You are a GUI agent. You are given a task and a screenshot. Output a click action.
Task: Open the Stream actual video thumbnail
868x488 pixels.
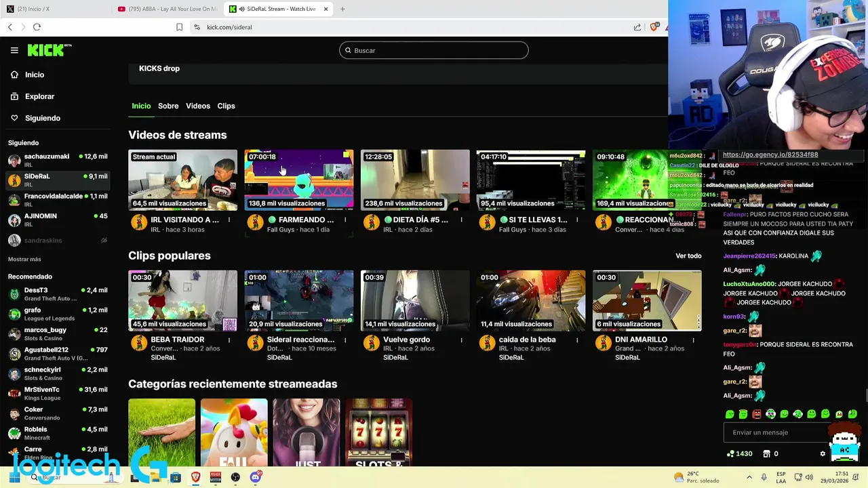[x=182, y=180]
